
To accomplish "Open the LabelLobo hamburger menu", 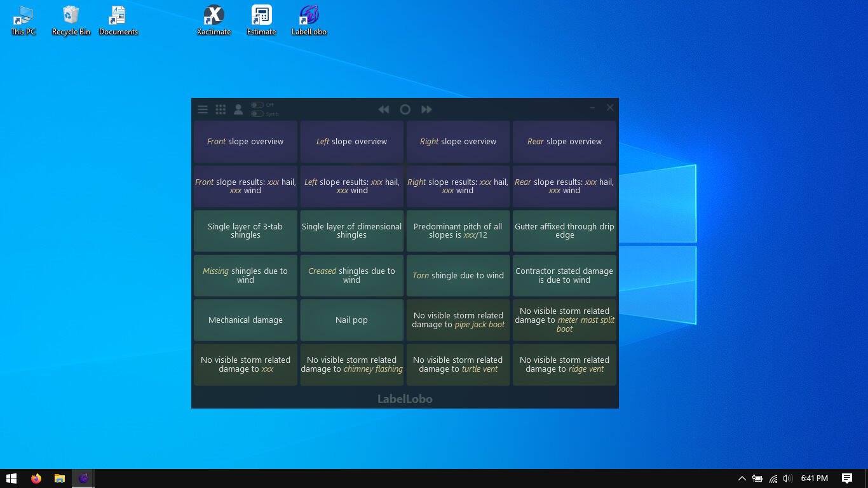I will pos(203,109).
